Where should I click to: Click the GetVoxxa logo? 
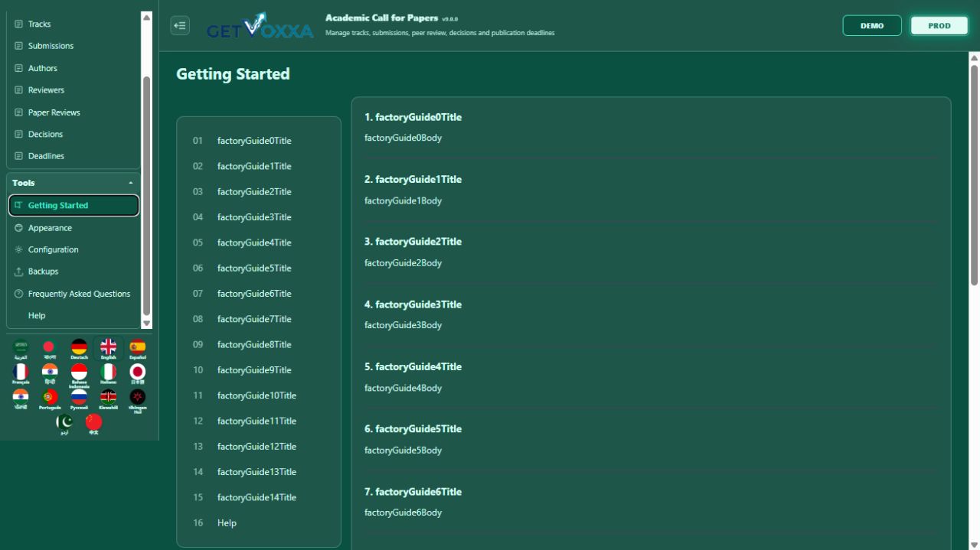[260, 26]
